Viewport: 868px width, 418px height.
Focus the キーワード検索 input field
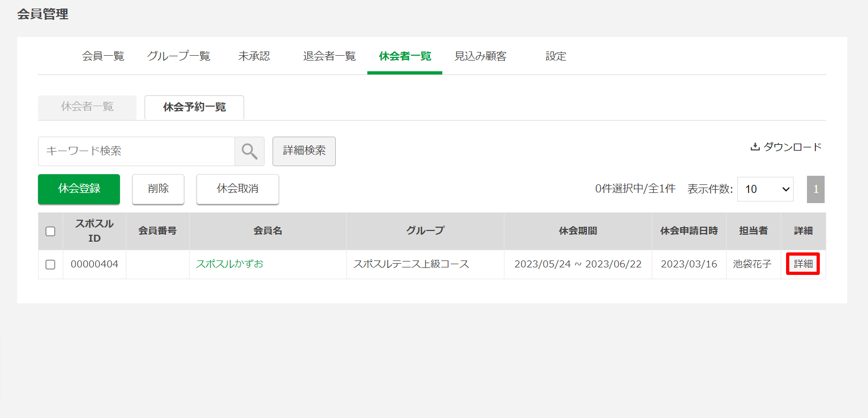137,151
